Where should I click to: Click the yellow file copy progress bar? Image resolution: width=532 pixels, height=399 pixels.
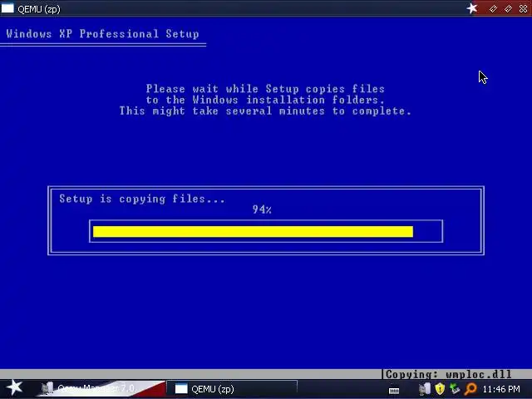tap(253, 232)
